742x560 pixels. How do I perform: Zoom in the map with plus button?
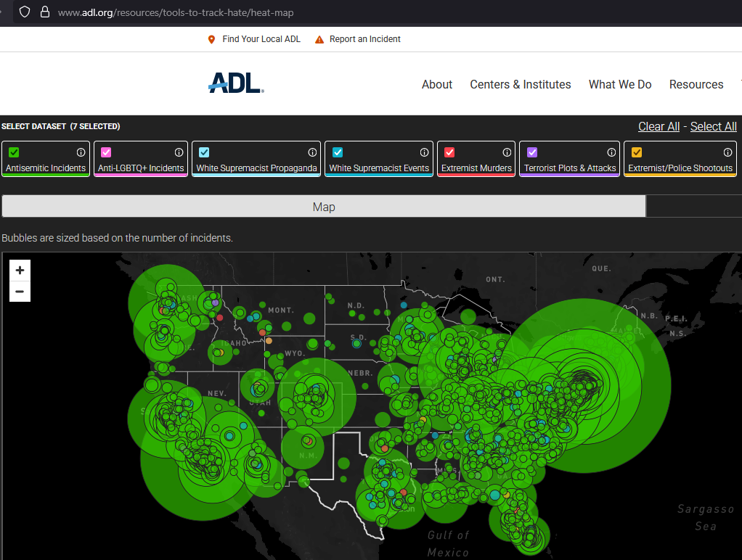point(20,270)
